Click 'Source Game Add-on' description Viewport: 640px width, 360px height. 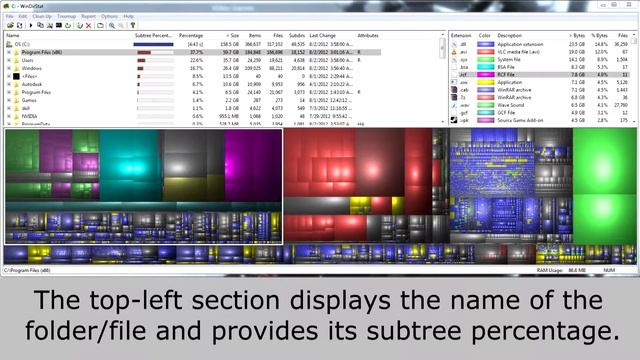click(x=520, y=120)
